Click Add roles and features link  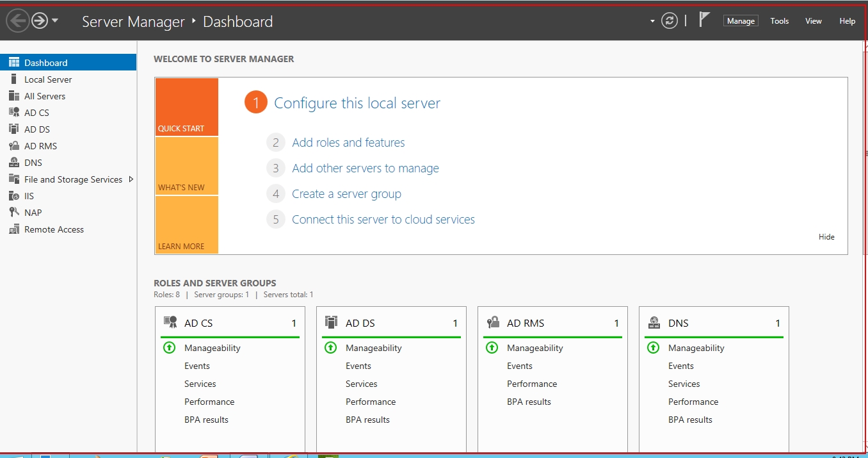(348, 143)
